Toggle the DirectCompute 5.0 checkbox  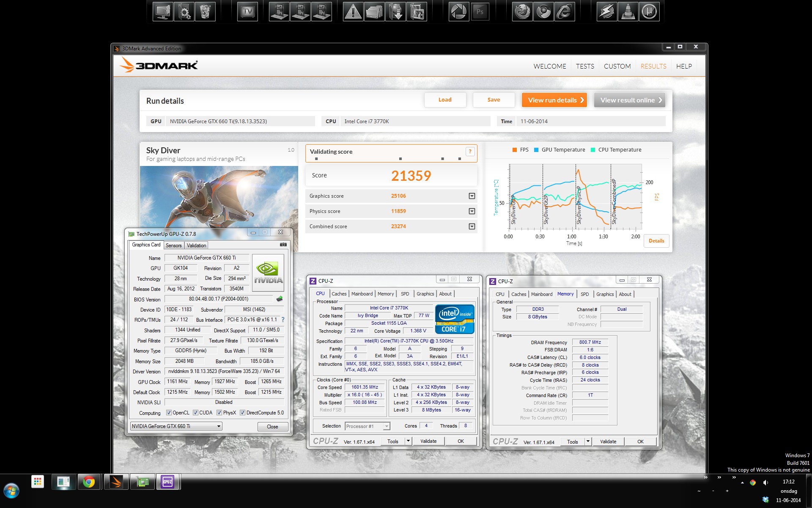tap(242, 413)
